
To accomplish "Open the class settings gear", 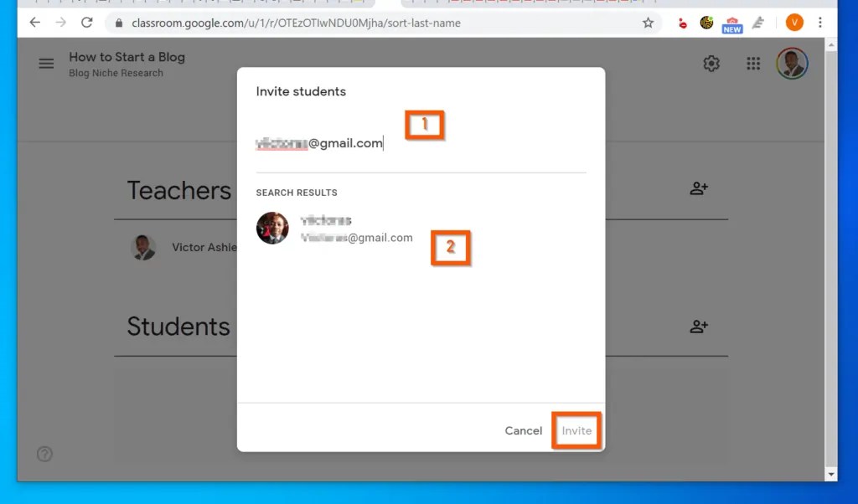I will 711,63.
